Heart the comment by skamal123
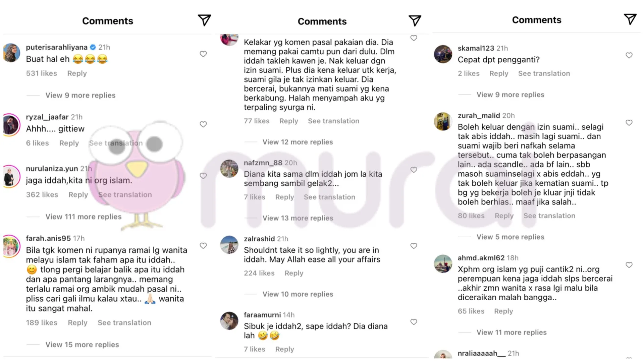 point(629,55)
